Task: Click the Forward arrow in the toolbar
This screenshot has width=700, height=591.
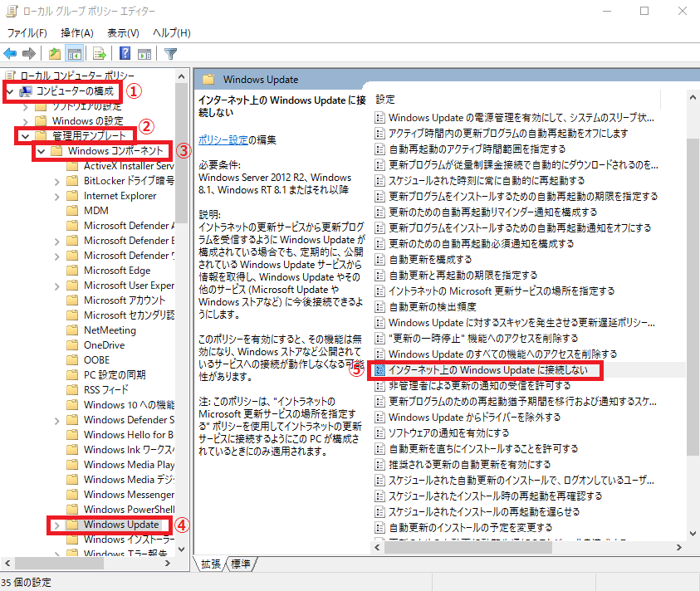Action: point(29,54)
